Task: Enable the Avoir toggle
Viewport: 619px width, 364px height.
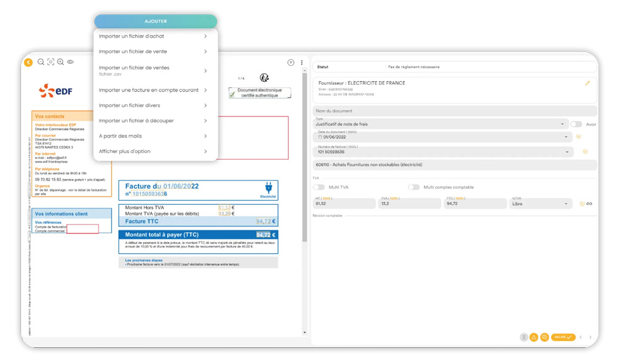Action: pyautogui.click(x=576, y=124)
